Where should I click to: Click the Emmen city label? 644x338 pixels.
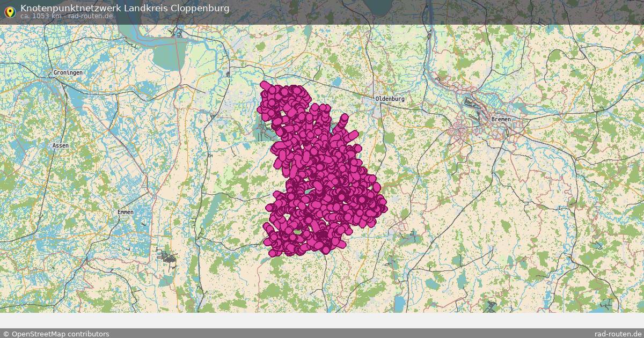125,212
